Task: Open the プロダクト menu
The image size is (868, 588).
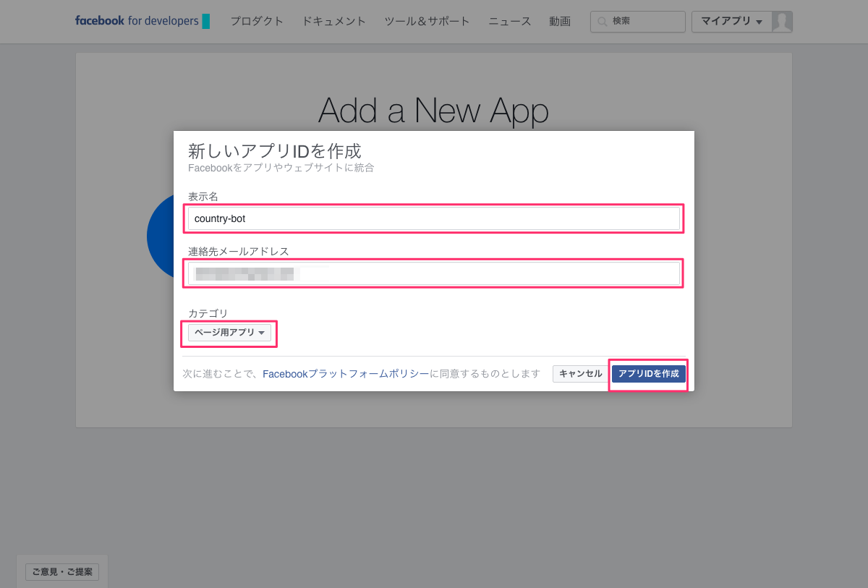Action: pyautogui.click(x=257, y=22)
